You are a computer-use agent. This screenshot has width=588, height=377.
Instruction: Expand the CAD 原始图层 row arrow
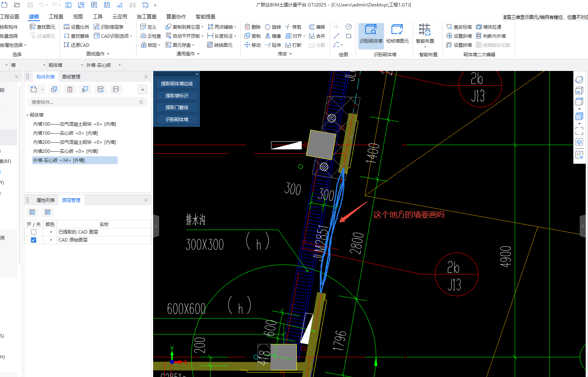coord(51,240)
